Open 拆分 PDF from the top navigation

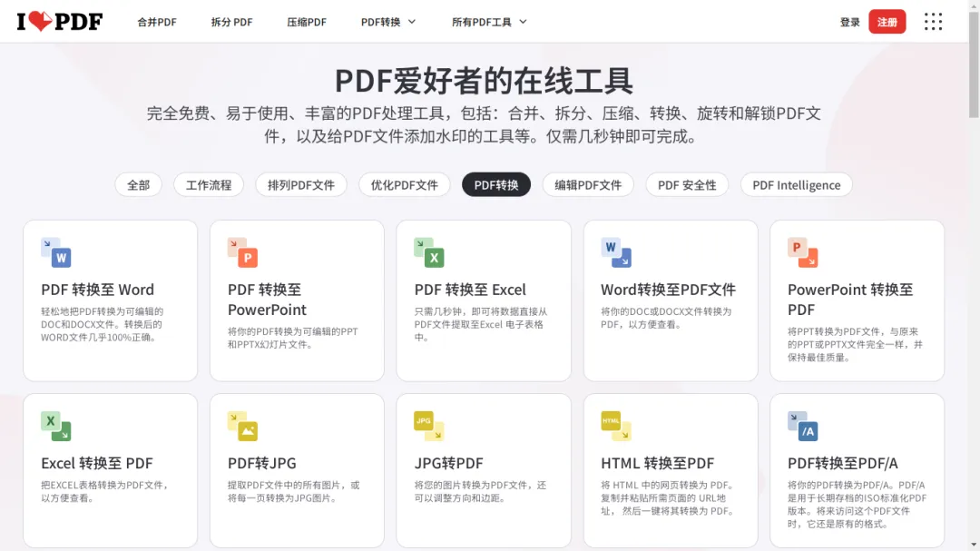click(232, 22)
